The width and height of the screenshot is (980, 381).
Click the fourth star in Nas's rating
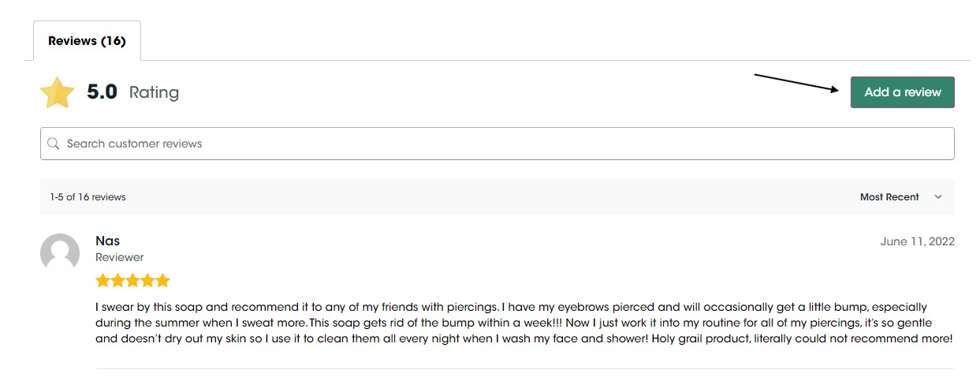(x=147, y=281)
